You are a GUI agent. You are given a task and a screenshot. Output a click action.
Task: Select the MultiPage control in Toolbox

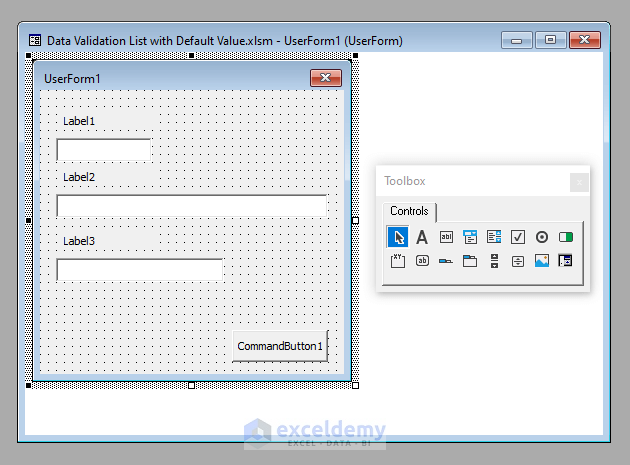tap(470, 261)
